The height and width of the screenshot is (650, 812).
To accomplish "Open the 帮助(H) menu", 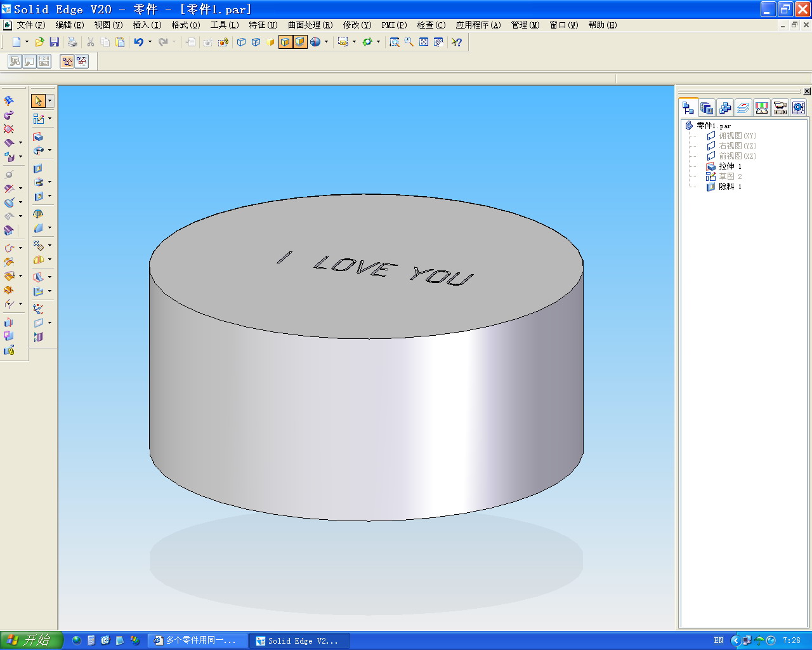I will click(x=602, y=25).
